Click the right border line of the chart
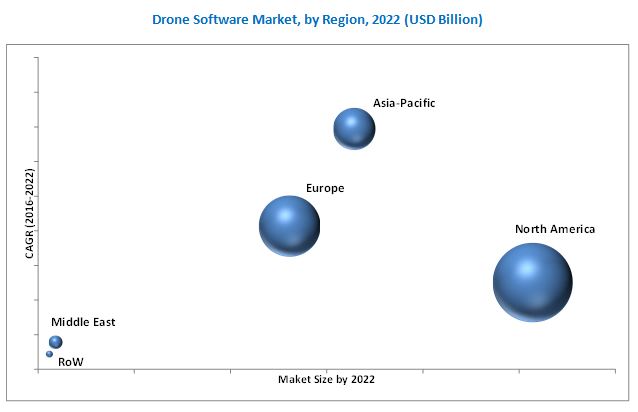 pyautogui.click(x=628, y=200)
